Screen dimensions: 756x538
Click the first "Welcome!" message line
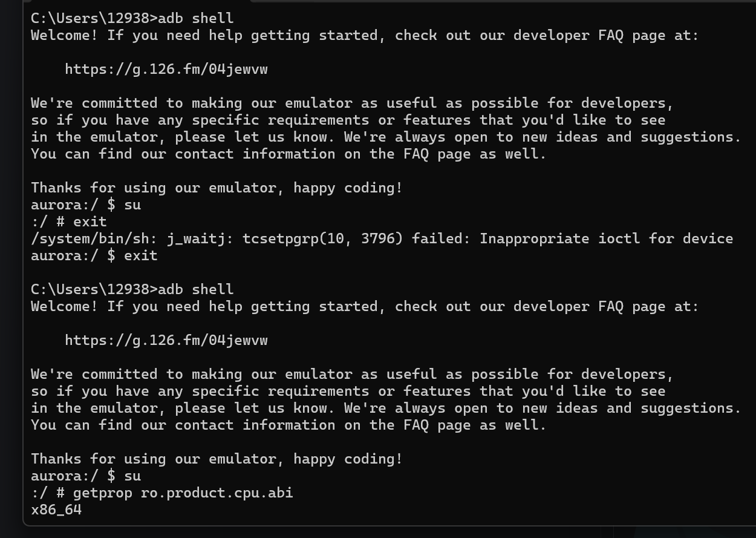point(364,36)
